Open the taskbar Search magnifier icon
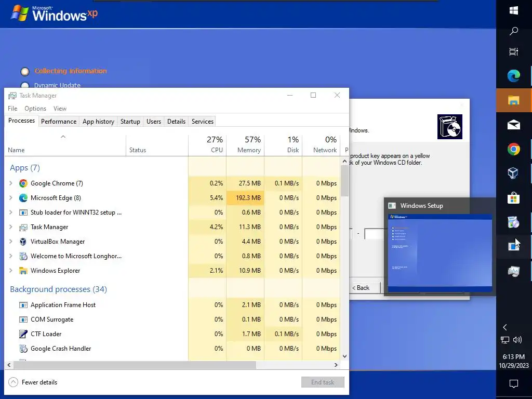The height and width of the screenshot is (399, 532). point(514,31)
